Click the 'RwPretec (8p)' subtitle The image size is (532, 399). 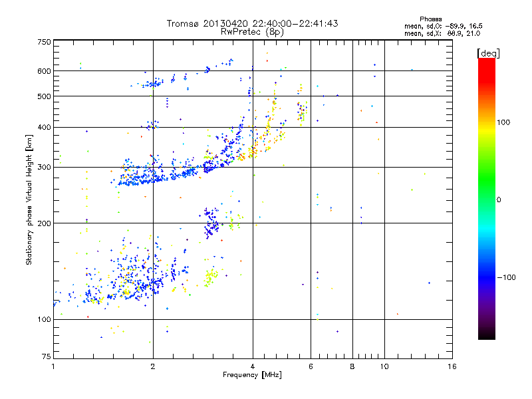[252, 32]
